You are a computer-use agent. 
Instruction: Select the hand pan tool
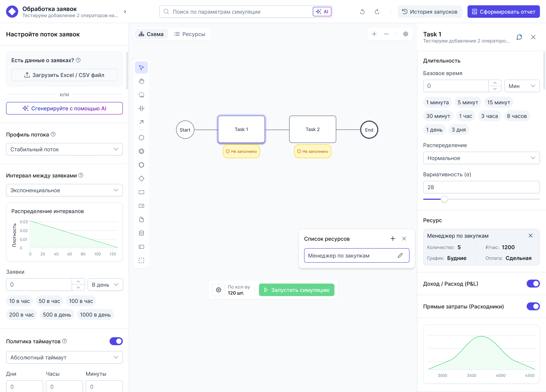pos(141,81)
